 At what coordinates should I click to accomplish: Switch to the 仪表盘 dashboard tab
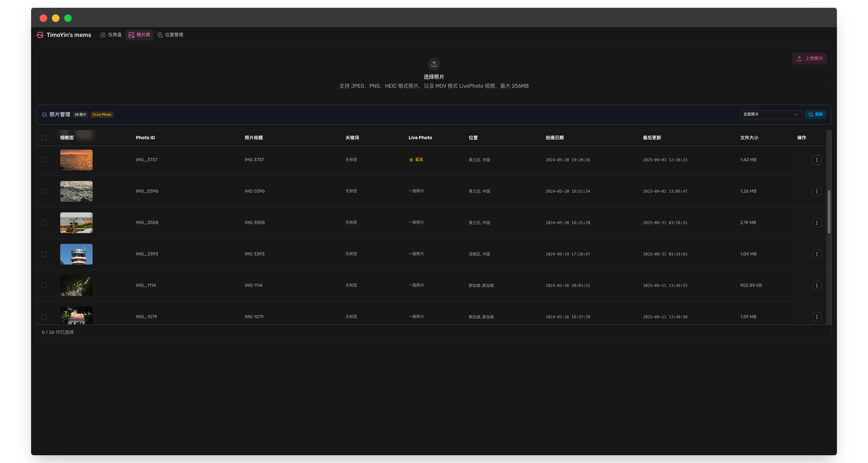point(111,35)
